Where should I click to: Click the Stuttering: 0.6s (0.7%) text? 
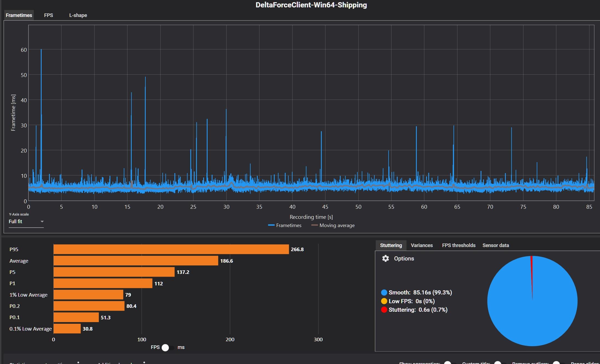click(x=418, y=310)
